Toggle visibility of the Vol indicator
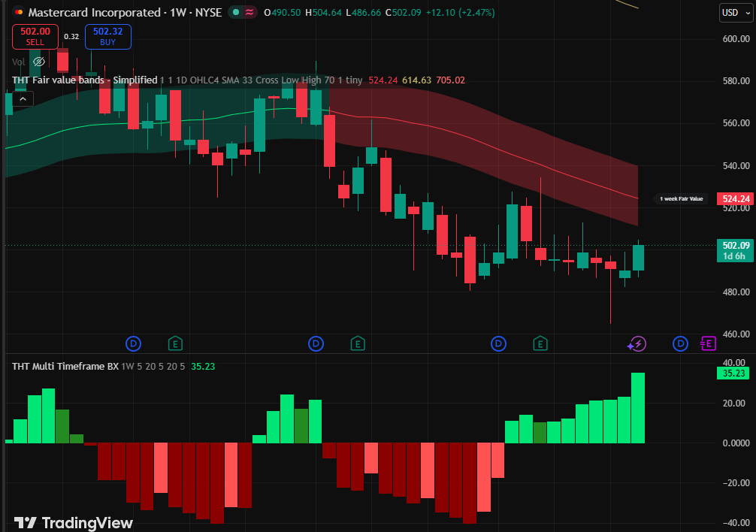This screenshot has width=756, height=532. [39, 62]
